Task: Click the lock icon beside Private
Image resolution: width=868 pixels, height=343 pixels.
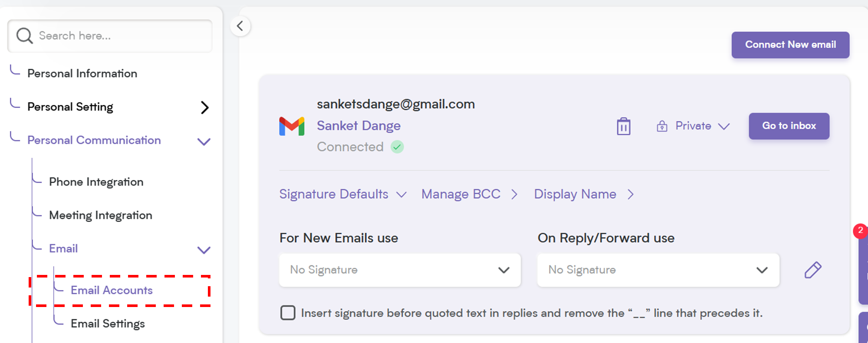Action: click(662, 126)
